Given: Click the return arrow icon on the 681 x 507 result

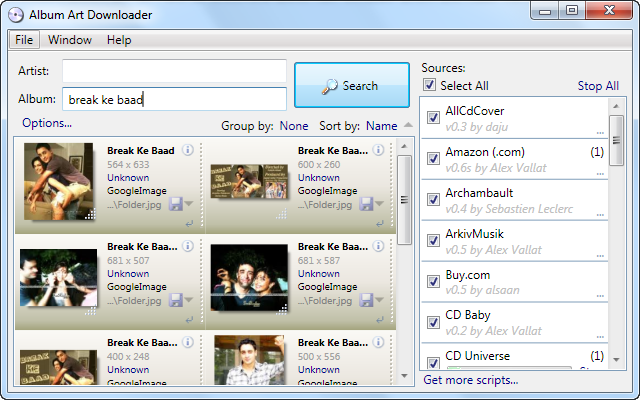Looking at the screenshot, I should pos(189,320).
